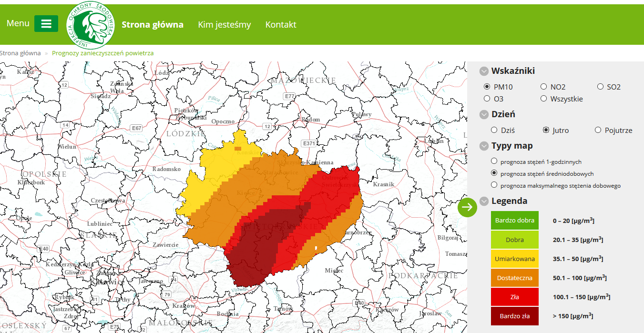Click Mielec town label on map

click(x=334, y=270)
